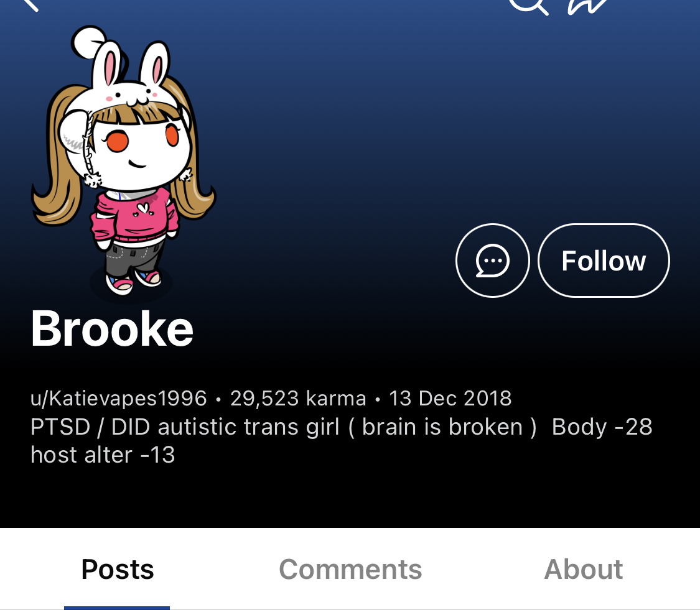Select the display name Brooke
Screen dimensions: 700x610
(x=112, y=329)
